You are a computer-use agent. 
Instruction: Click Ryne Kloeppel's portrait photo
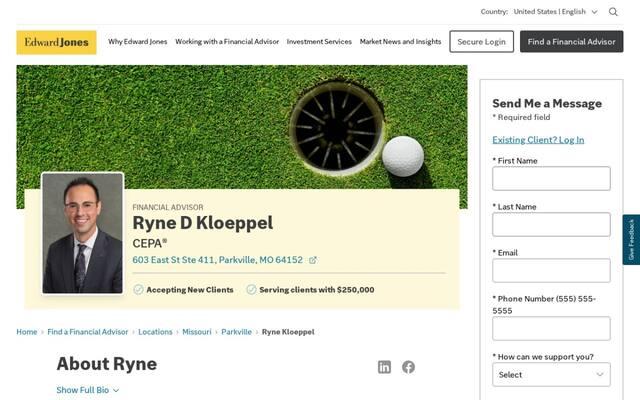(82, 233)
